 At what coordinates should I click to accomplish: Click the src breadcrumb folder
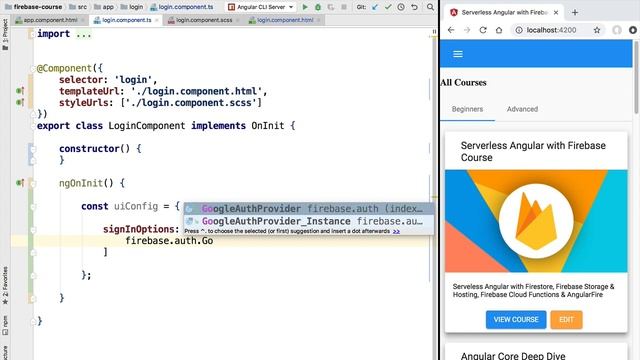(x=78, y=7)
